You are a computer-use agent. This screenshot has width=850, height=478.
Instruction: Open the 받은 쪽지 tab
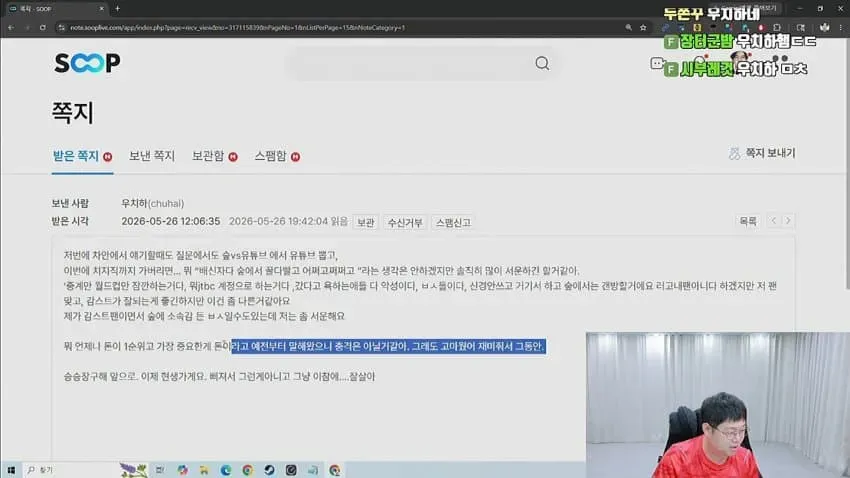[82, 156]
